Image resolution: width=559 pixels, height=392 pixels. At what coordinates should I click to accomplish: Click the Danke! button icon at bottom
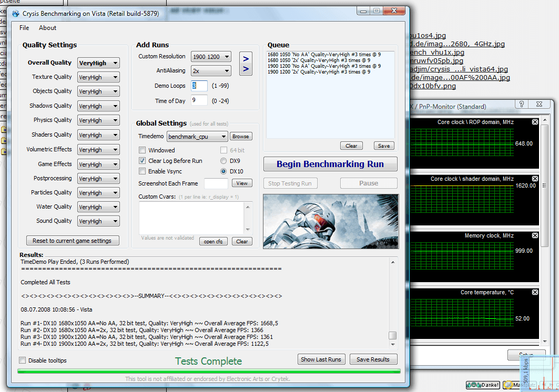click(x=483, y=385)
